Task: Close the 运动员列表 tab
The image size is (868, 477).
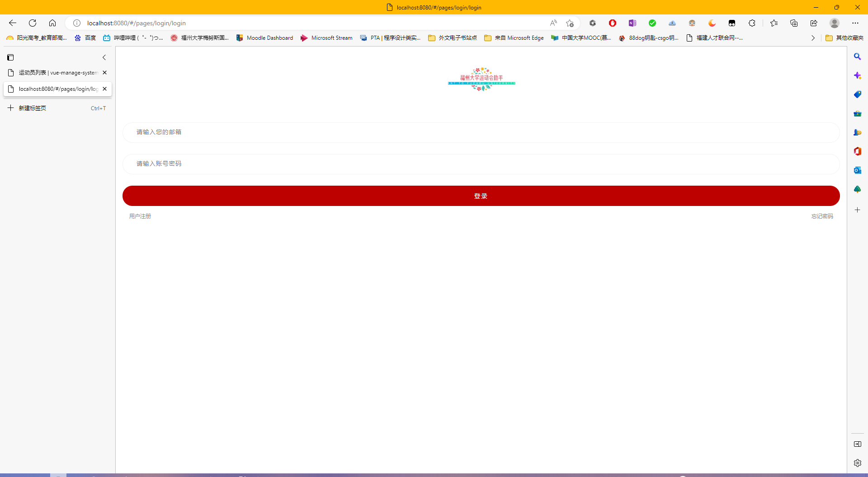Action: pos(105,73)
